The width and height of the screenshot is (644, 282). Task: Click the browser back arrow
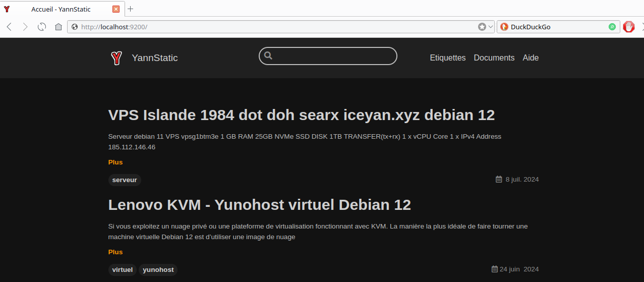[x=9, y=27]
